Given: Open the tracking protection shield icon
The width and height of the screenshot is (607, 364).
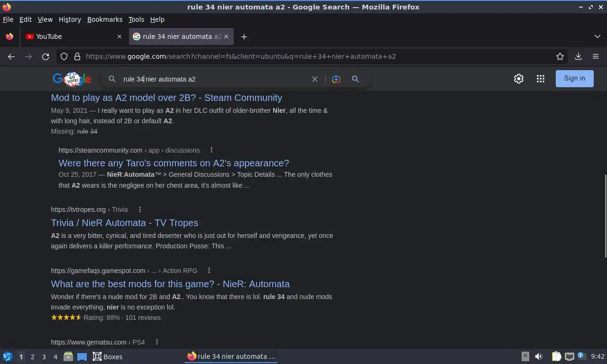Looking at the screenshot, I should [64, 56].
